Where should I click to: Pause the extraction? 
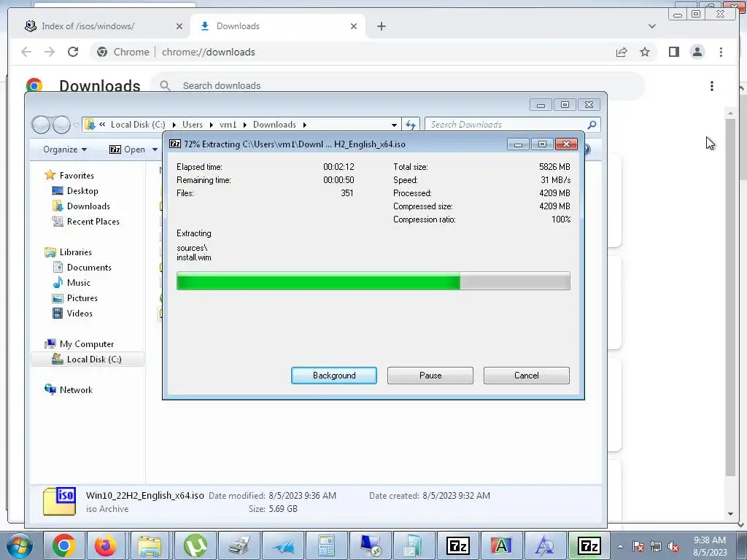tap(430, 376)
